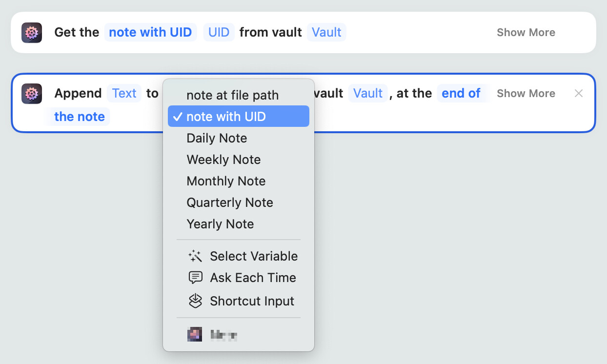Click the Shortcut Input layers icon
607x364 pixels.
point(195,301)
